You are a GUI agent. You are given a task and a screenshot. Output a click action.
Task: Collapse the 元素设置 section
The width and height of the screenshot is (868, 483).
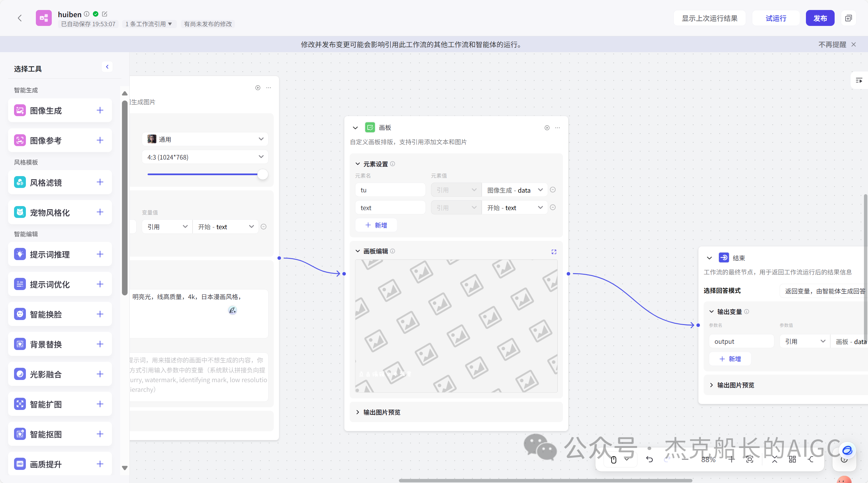point(357,164)
